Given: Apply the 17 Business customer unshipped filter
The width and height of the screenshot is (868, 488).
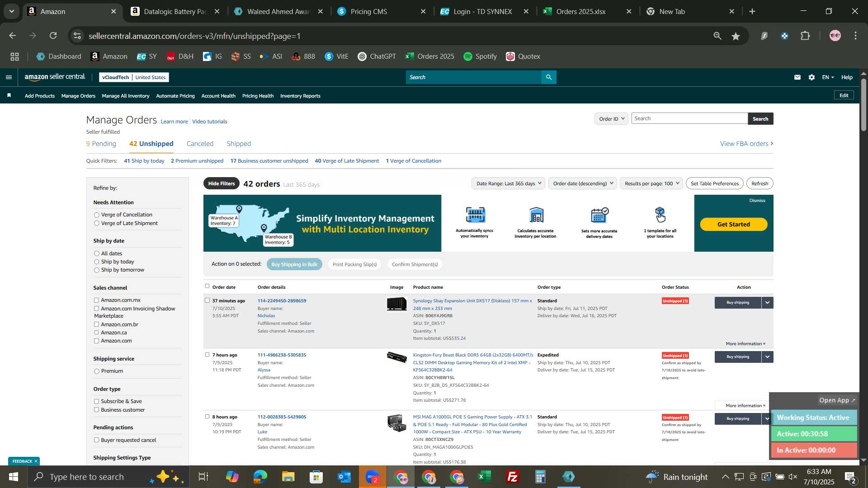Looking at the screenshot, I should point(269,161).
